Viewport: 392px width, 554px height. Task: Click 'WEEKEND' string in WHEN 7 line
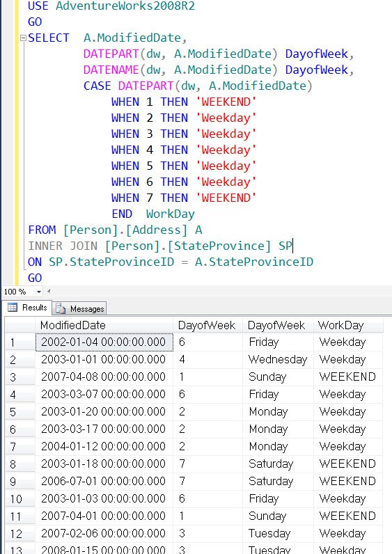[226, 198]
